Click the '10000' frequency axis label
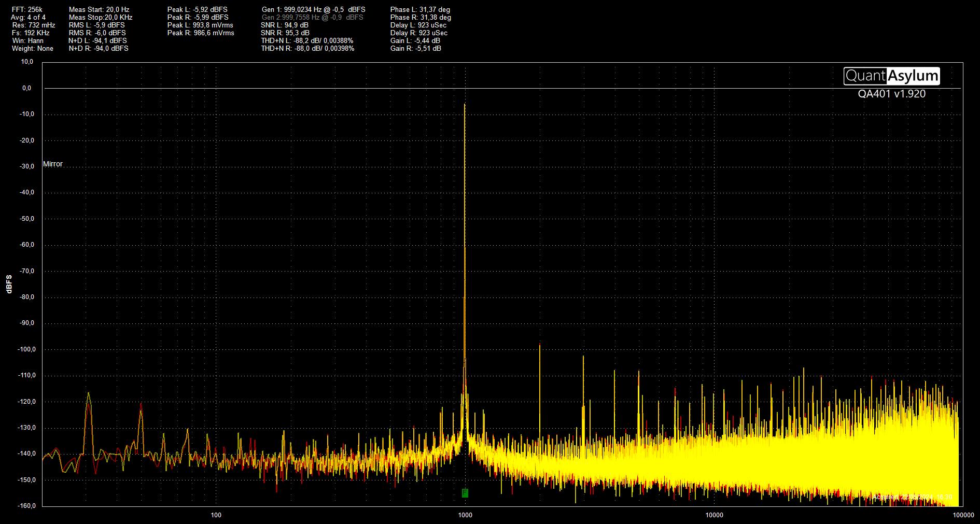Screen dimensions: 980x524 click(714, 515)
